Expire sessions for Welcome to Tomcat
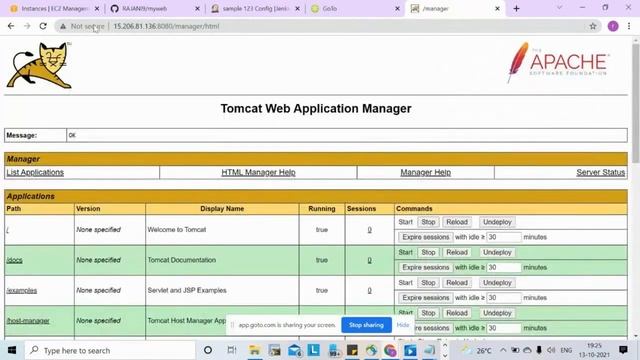The height and width of the screenshot is (360, 640). 425,237
